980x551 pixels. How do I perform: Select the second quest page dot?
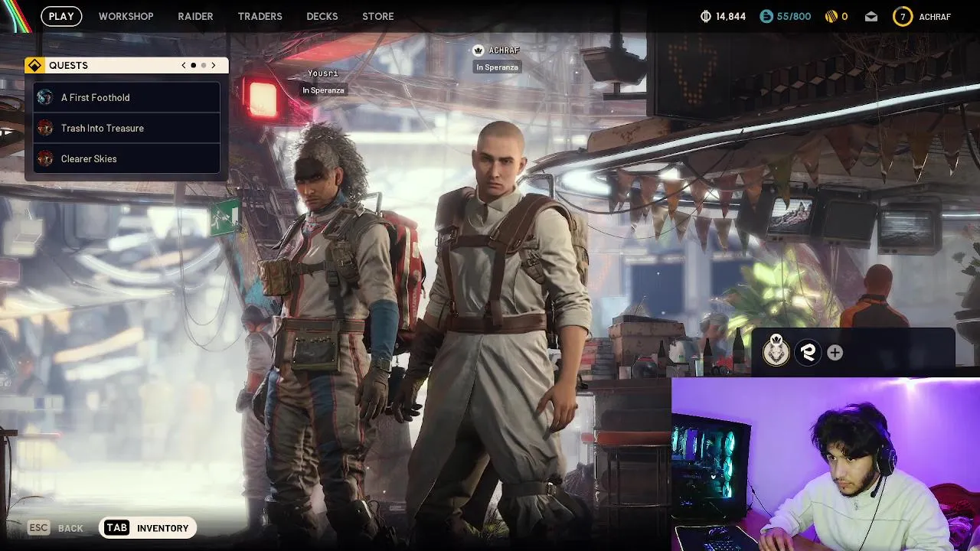click(x=204, y=66)
